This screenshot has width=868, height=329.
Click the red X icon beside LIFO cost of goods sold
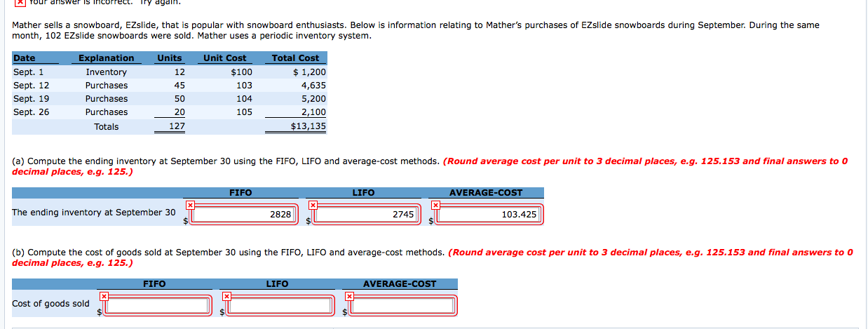coord(228,296)
